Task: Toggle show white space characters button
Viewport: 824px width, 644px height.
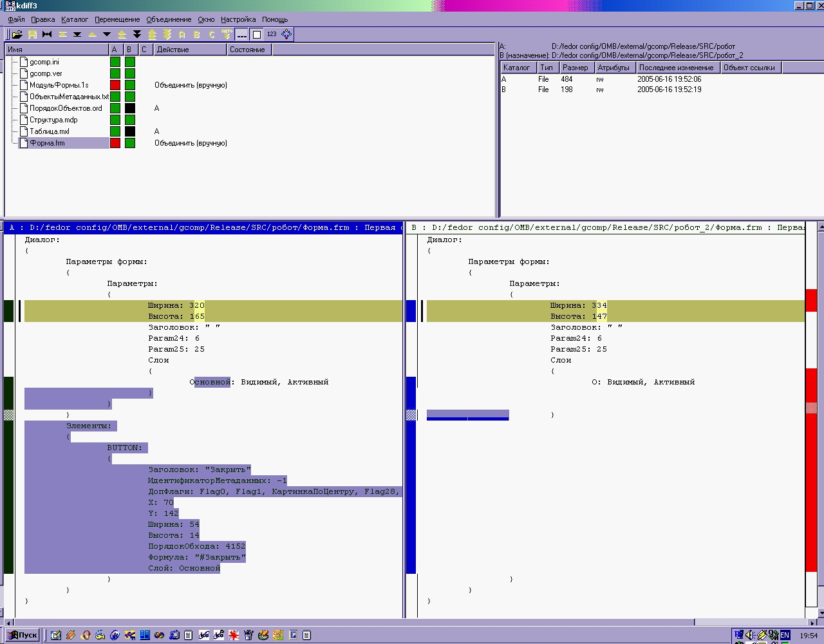Action: tap(241, 34)
